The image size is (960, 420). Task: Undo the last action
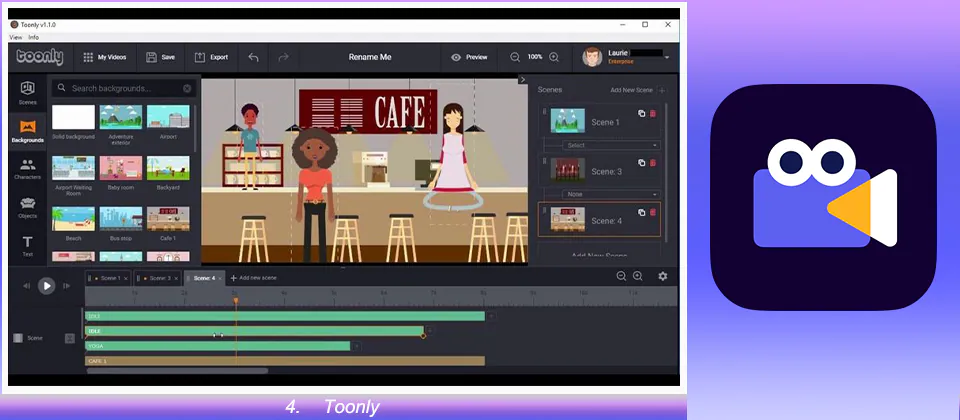253,57
